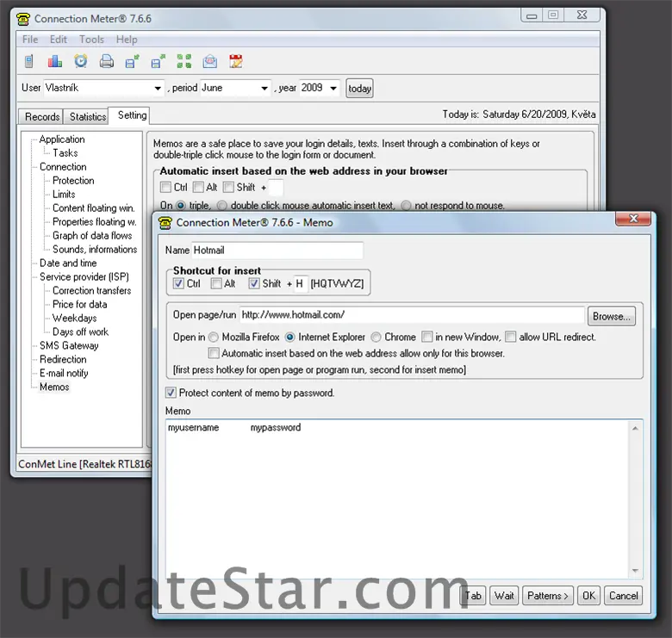Select double click mouse automatic insert radio
Viewport: 672px width, 638px height.
(x=222, y=206)
